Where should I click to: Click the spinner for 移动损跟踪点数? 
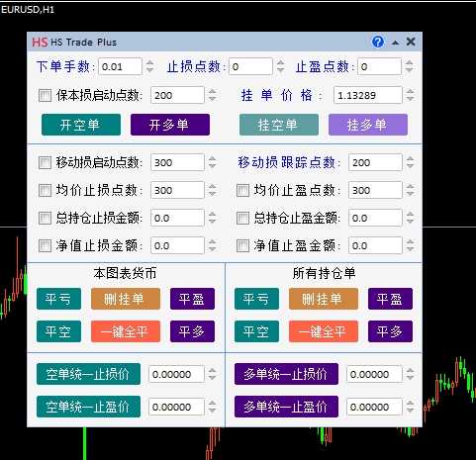tap(410, 162)
